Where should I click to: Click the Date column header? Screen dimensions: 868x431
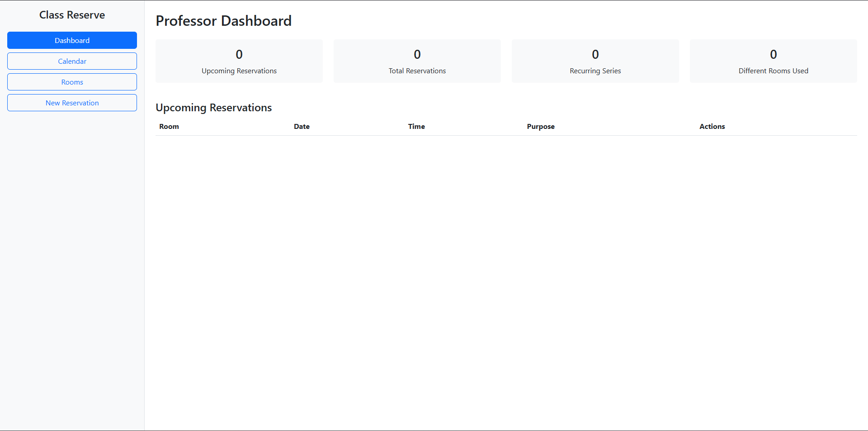pyautogui.click(x=302, y=127)
